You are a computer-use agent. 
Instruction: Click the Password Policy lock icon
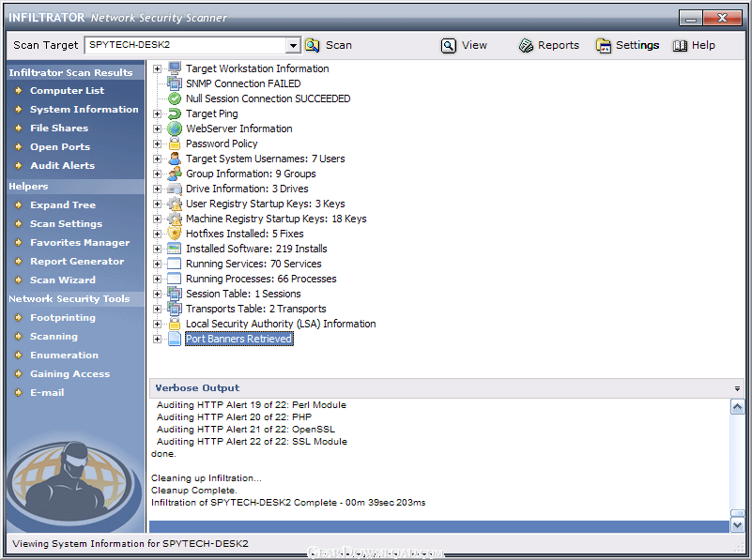175,144
